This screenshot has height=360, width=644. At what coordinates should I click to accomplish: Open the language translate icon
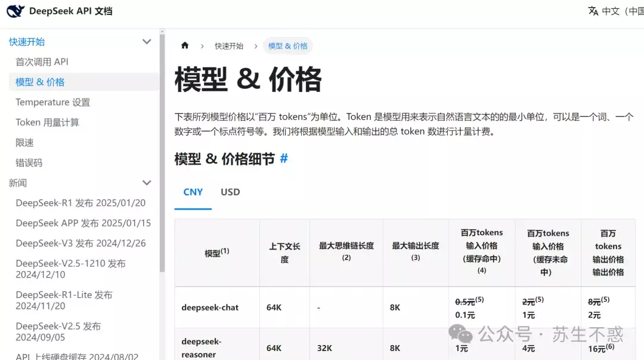[593, 11]
